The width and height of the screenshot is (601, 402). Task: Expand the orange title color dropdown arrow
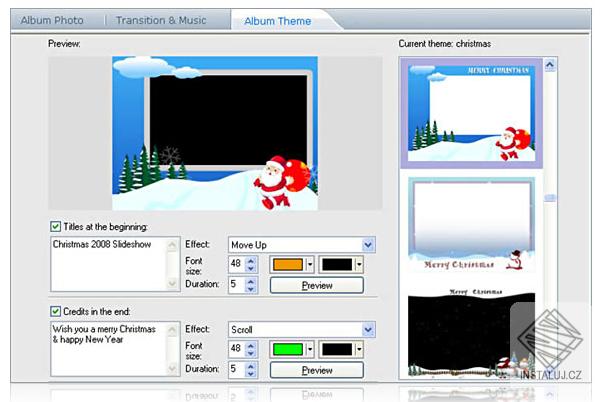pos(310,264)
